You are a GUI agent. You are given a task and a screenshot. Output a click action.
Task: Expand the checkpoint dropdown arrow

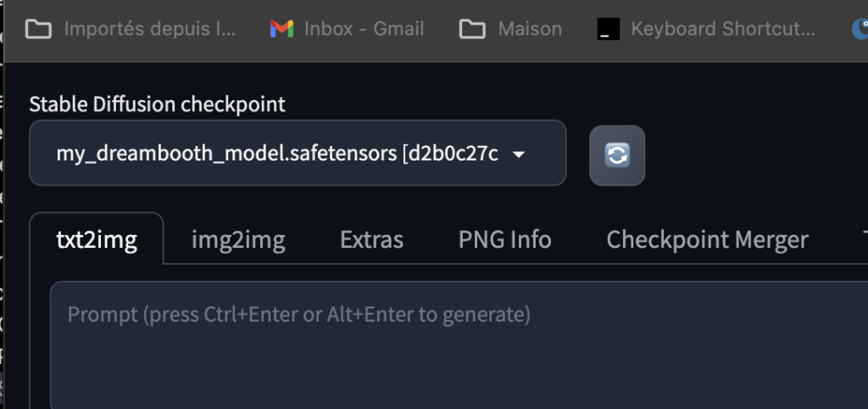(x=519, y=154)
